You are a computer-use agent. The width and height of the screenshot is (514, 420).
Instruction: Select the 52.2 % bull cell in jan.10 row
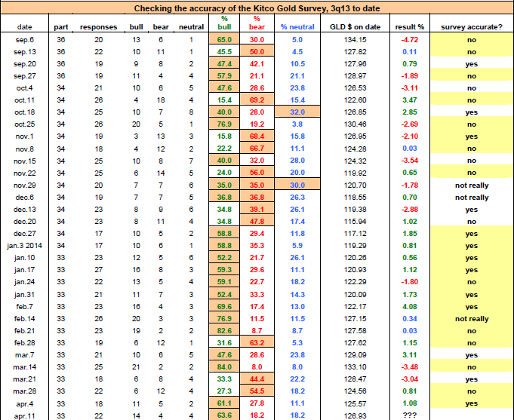click(x=224, y=258)
